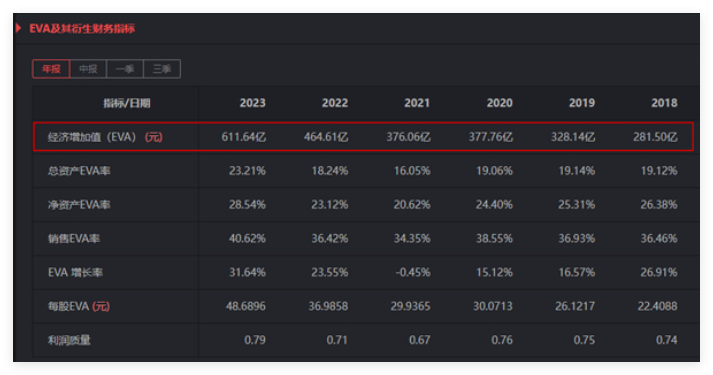Click the red triangle beside EVA及其衍生财务指标
Viewport: 713px width, 375px height.
tap(19, 28)
